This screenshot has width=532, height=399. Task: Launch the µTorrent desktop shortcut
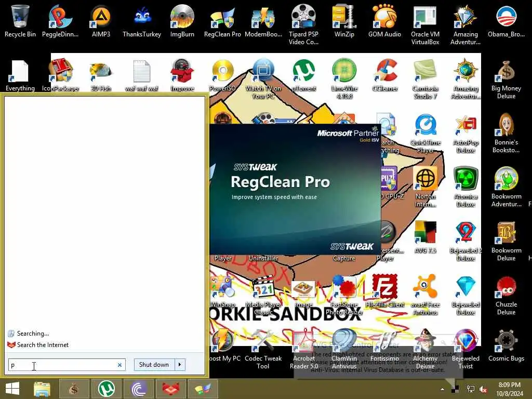[303, 75]
